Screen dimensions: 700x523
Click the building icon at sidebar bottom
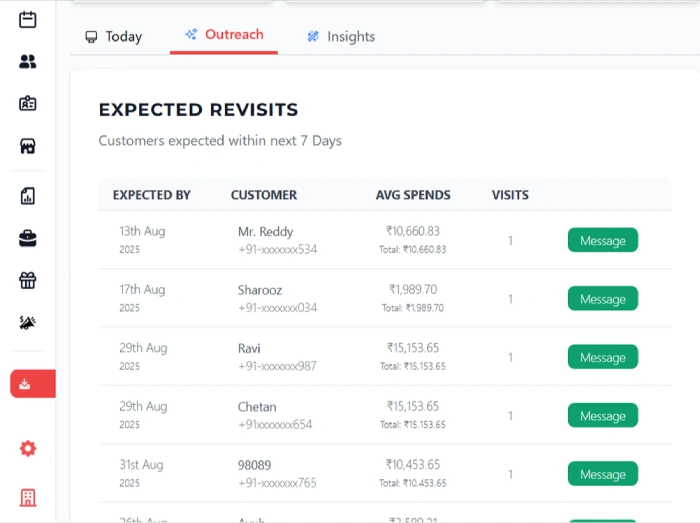coord(28,497)
